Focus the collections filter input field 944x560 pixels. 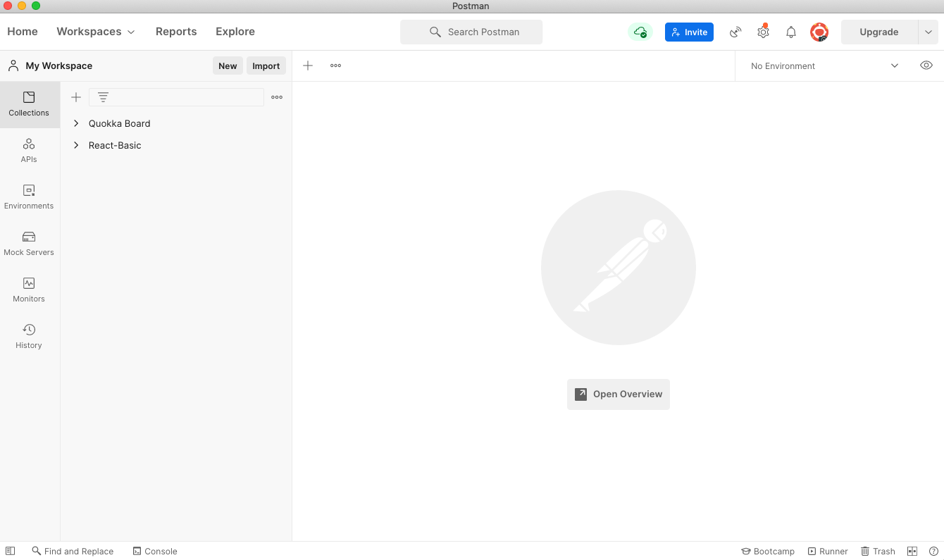point(176,97)
